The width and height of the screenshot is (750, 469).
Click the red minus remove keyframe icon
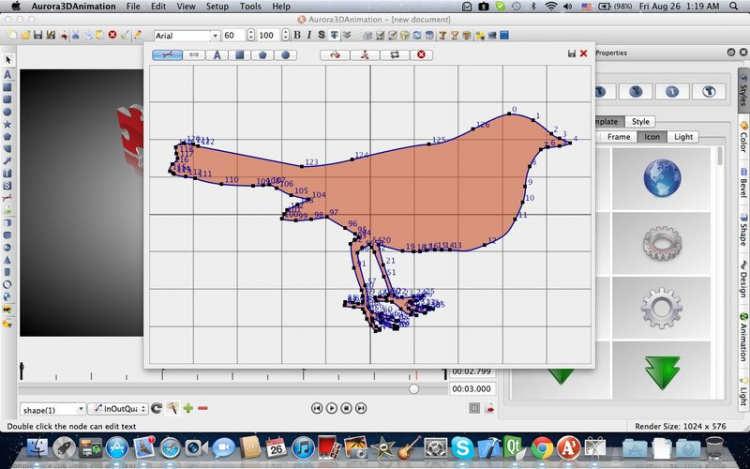[203, 408]
